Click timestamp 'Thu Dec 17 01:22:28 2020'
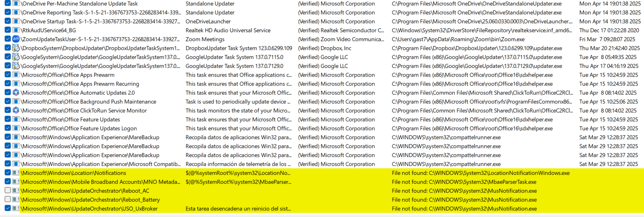 (609, 30)
